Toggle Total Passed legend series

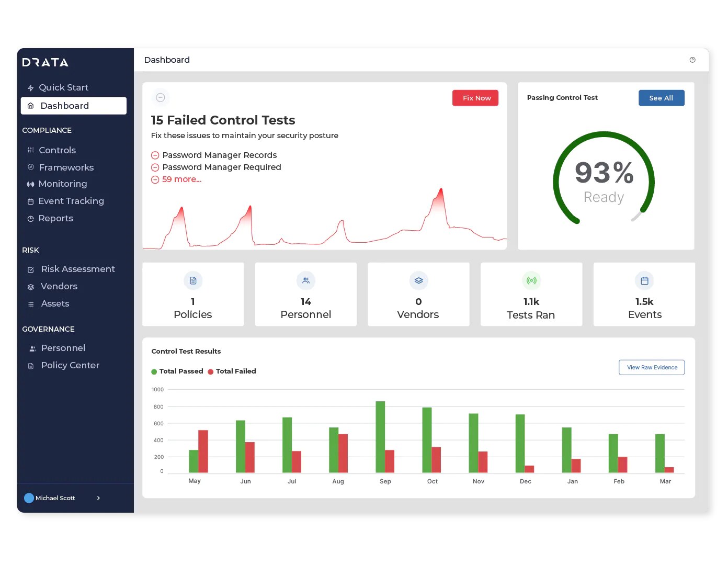click(177, 371)
